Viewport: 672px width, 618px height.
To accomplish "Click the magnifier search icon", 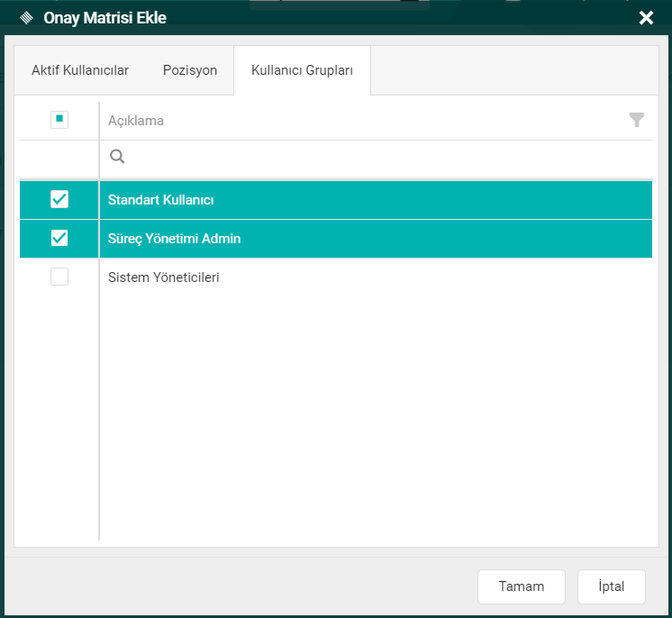I will [117, 157].
